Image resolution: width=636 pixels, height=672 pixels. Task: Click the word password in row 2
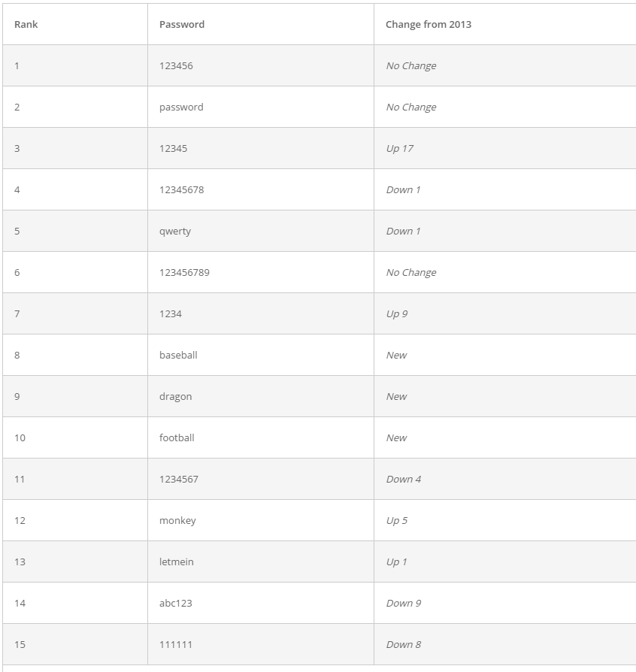click(x=181, y=107)
